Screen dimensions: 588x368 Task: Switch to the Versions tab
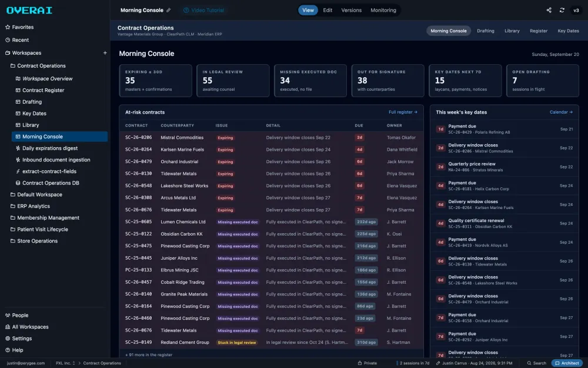(x=352, y=10)
